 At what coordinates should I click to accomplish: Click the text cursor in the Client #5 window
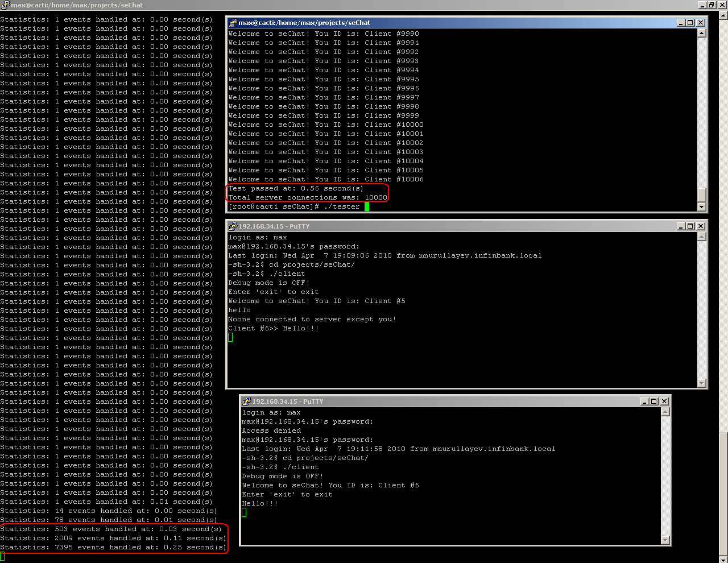(230, 337)
